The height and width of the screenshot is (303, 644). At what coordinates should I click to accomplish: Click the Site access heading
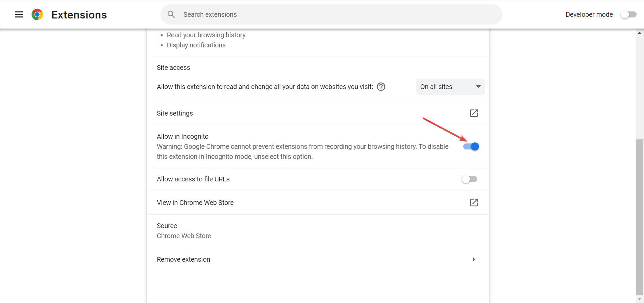coord(173,68)
